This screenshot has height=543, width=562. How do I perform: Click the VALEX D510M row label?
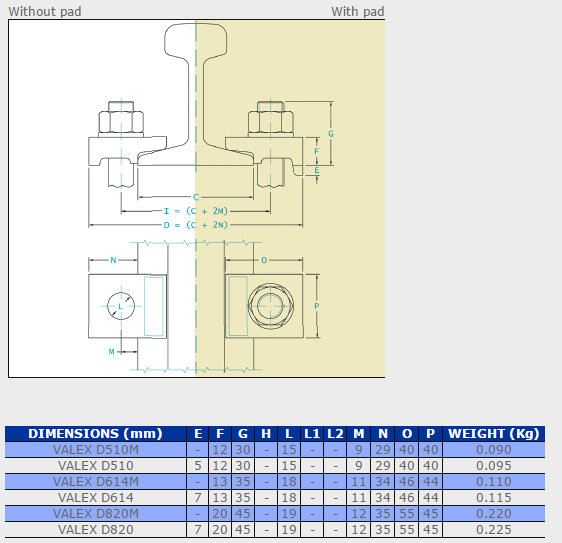click(96, 450)
